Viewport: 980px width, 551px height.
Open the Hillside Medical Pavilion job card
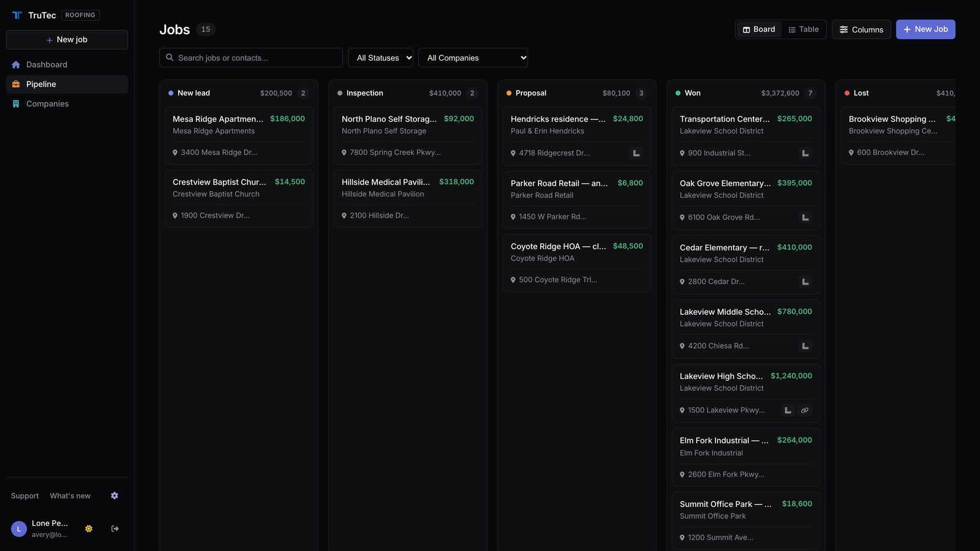point(408,198)
